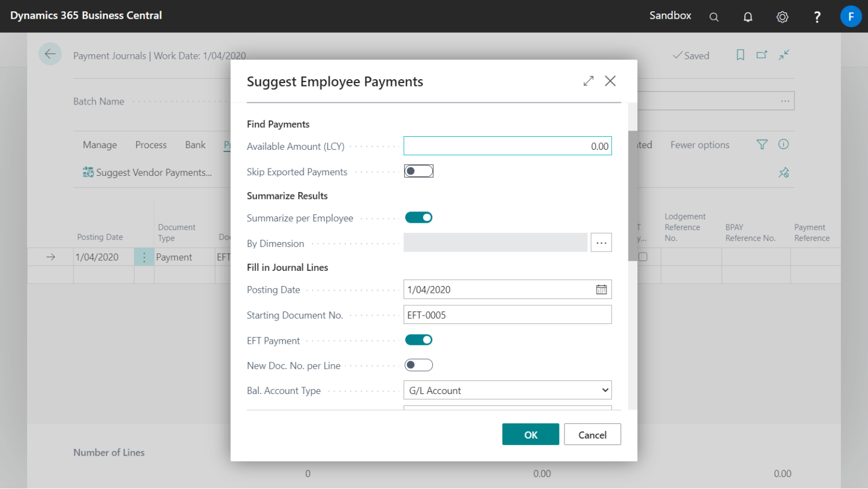The width and height of the screenshot is (868, 489).
Task: Open the notifications bell
Action: [748, 16]
